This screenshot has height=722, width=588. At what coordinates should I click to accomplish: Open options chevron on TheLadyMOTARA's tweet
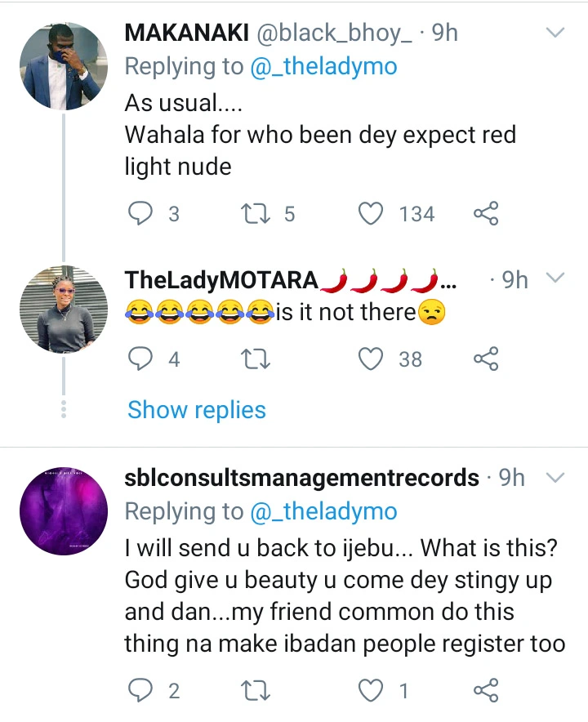tap(555, 279)
